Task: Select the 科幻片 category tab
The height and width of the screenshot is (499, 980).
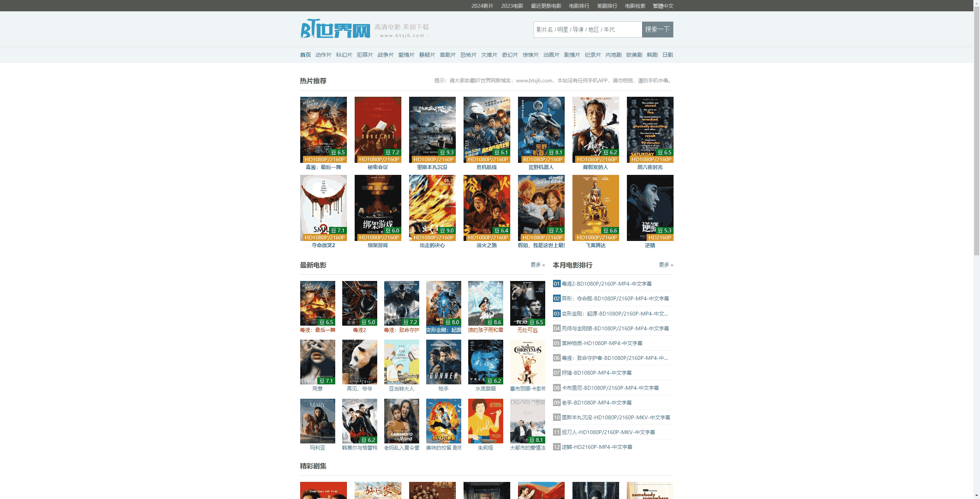Action: [x=344, y=55]
